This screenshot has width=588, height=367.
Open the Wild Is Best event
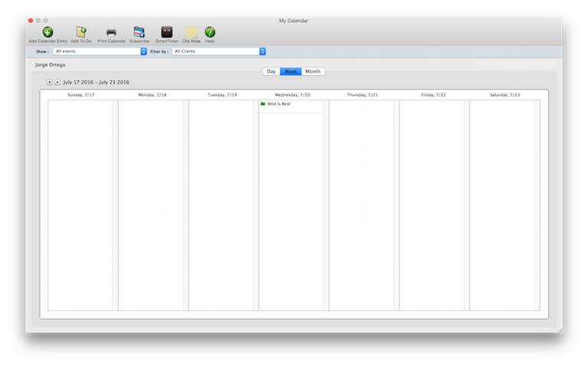279,103
